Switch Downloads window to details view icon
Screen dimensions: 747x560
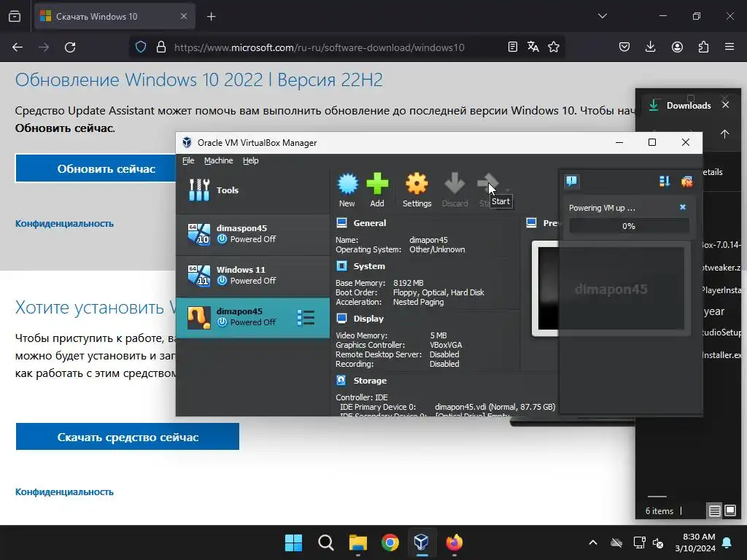click(715, 511)
